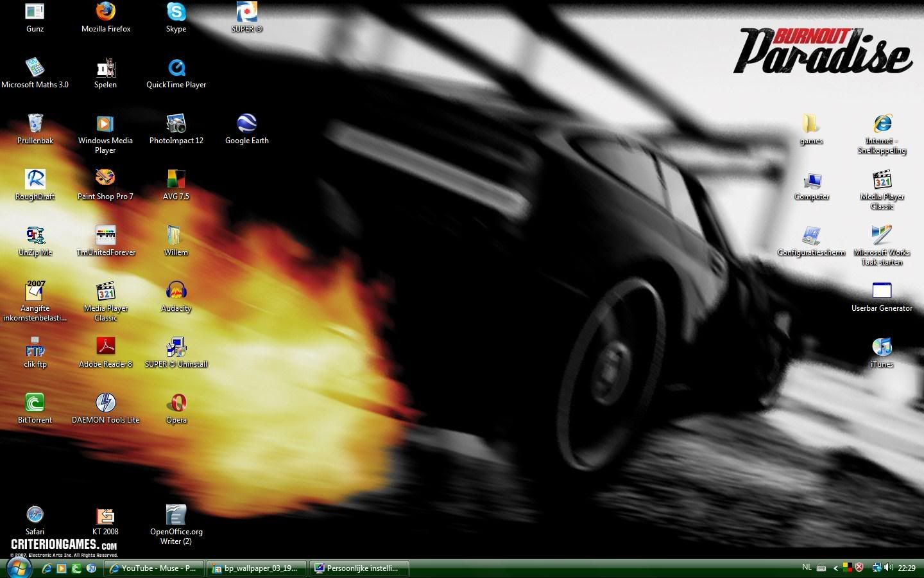
Task: Click the NL language indicator
Action: coord(807,568)
